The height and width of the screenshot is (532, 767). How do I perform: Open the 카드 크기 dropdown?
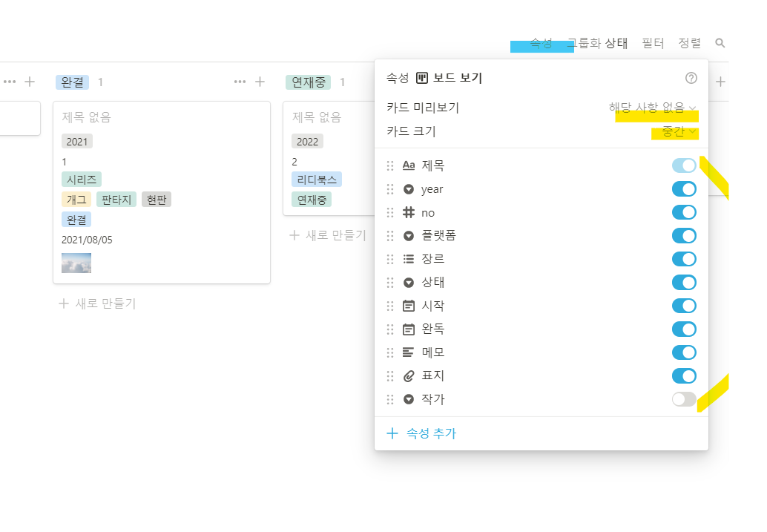[679, 131]
